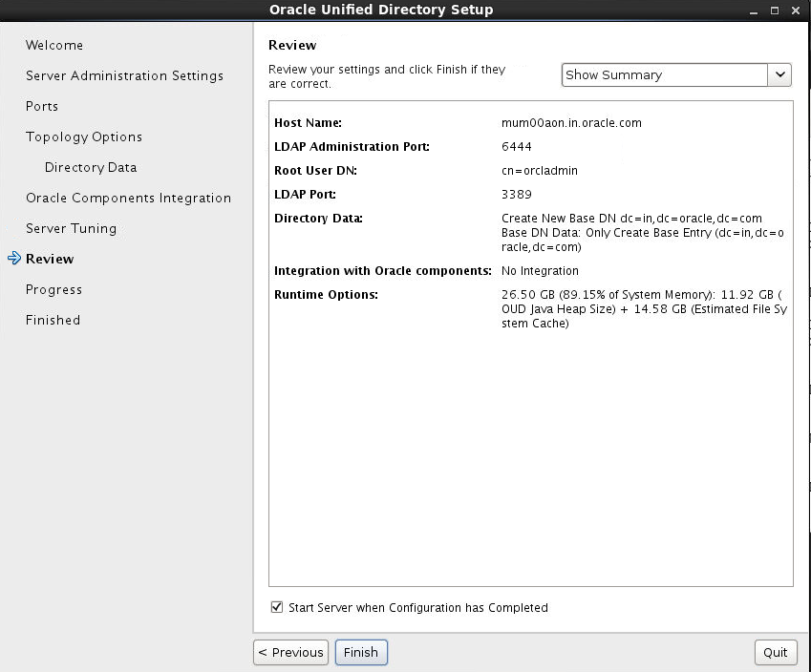
Task: Click the blue arrow icon beside Review
Action: pos(14,258)
